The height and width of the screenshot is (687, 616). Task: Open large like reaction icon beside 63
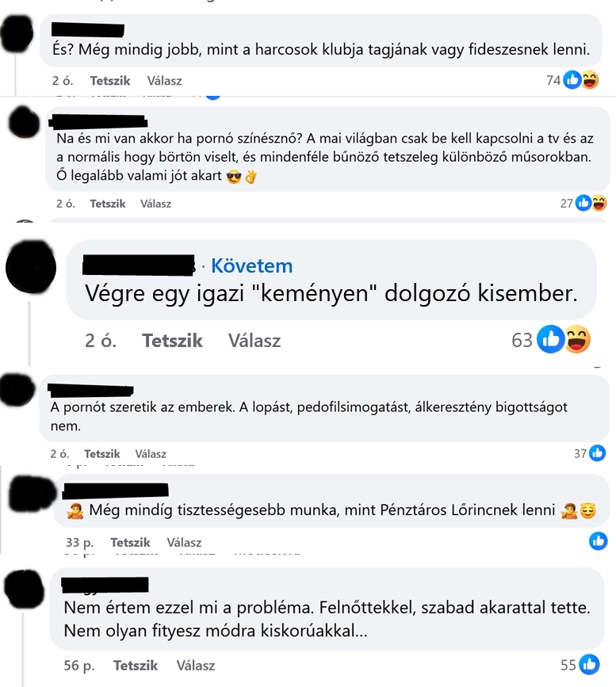click(x=551, y=339)
